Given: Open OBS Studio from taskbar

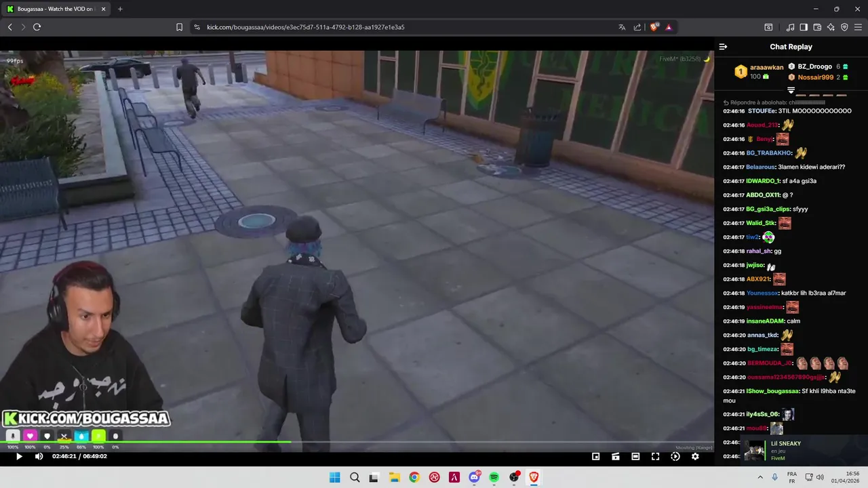Looking at the screenshot, I should coord(514,477).
